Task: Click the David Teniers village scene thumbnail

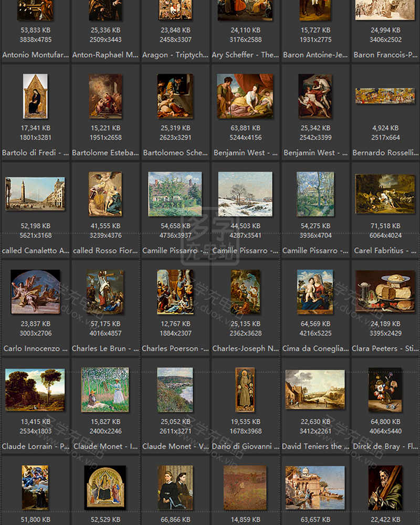Action: coord(315,390)
